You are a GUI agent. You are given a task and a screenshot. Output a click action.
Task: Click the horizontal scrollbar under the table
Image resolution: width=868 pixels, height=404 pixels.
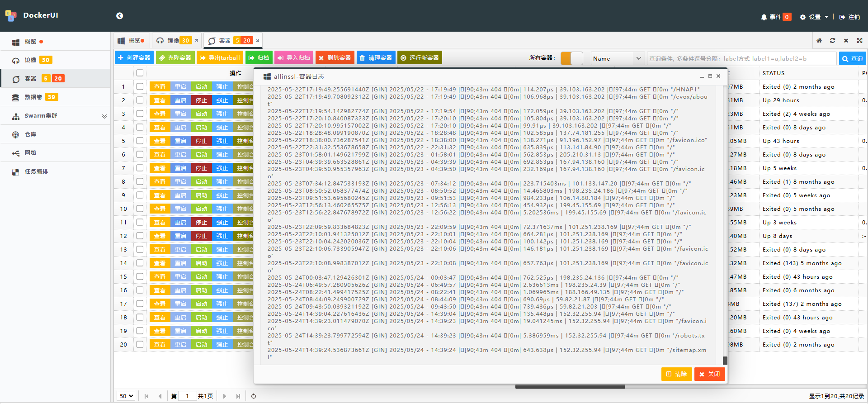click(570, 387)
